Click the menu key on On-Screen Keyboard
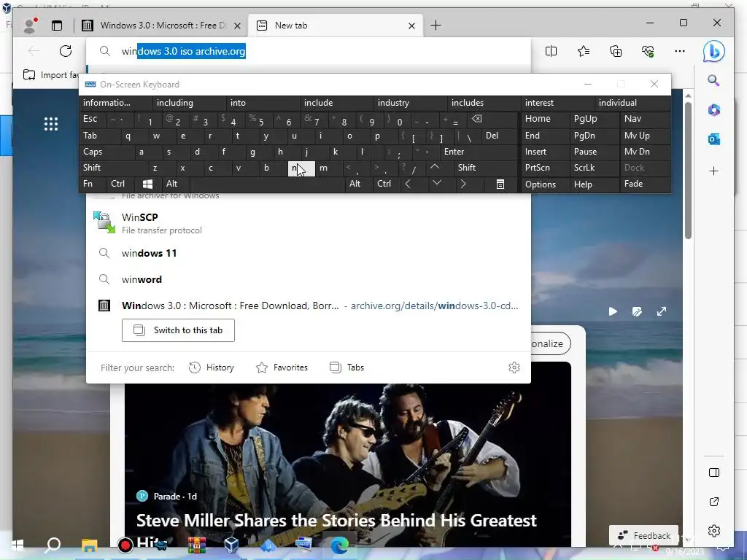Screen dimensions: 747x560 [x=500, y=184]
